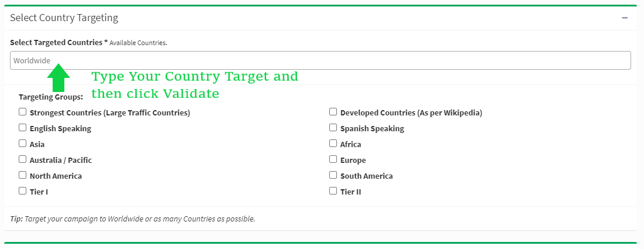Image resolution: width=644 pixels, height=249 pixels.
Task: Check the Africa targeting checkbox
Action: click(333, 144)
